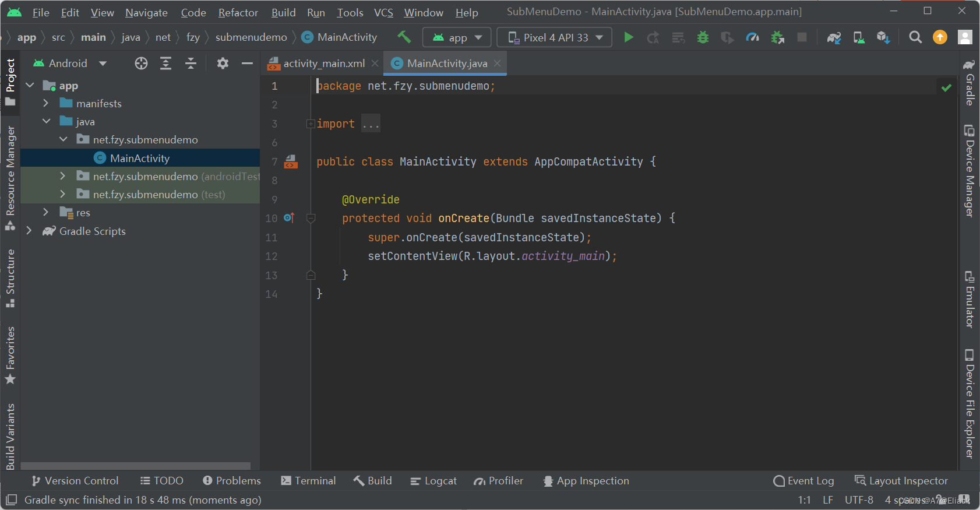Viewport: 980px width, 510px height.
Task: Expand the net.fzy.submenudemo (androidTest) package
Action: point(63,176)
